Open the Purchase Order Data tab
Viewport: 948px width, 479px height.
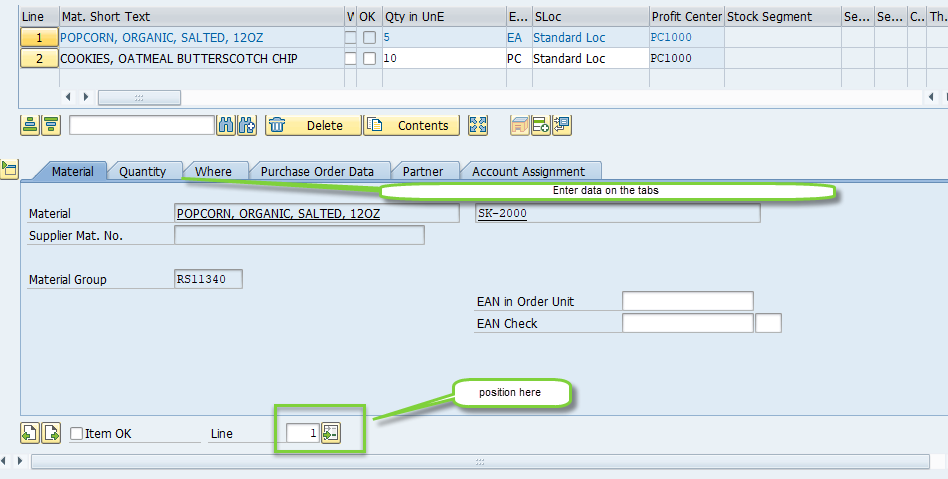[x=317, y=171]
